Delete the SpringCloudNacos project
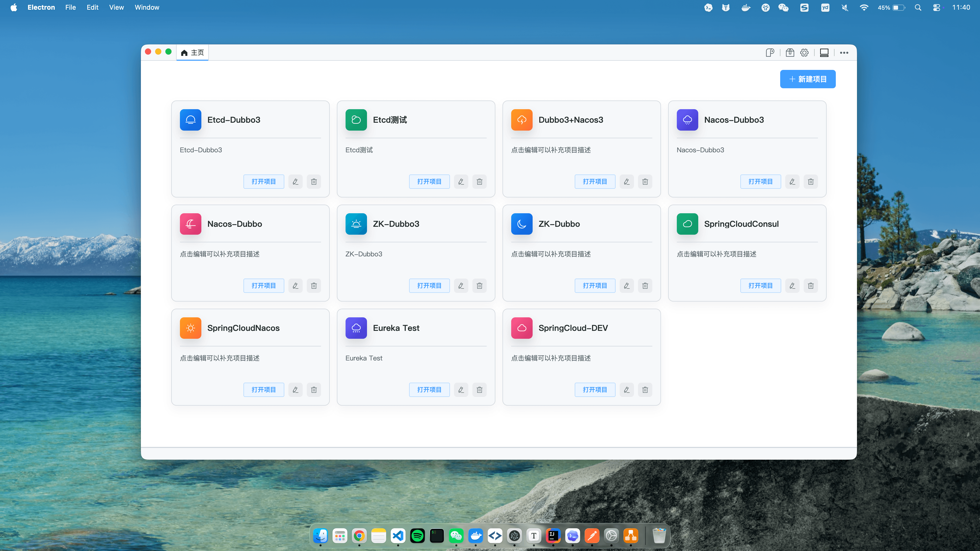Screen dimensions: 980x551 (x=314, y=390)
